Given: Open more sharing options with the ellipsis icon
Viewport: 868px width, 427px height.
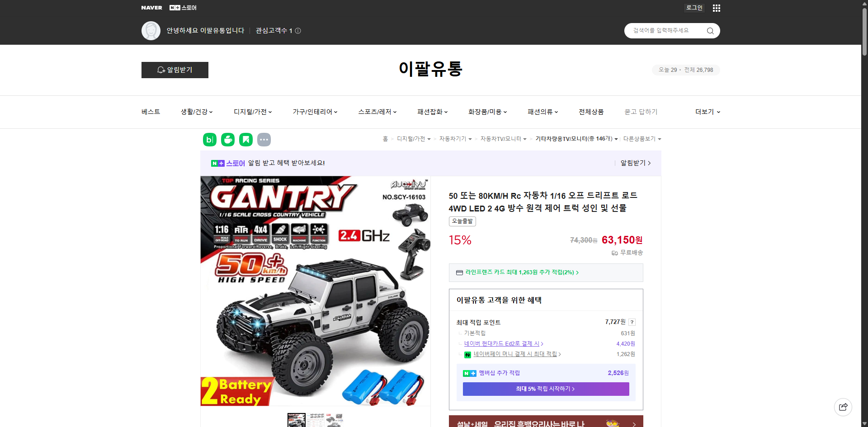Looking at the screenshot, I should [264, 140].
